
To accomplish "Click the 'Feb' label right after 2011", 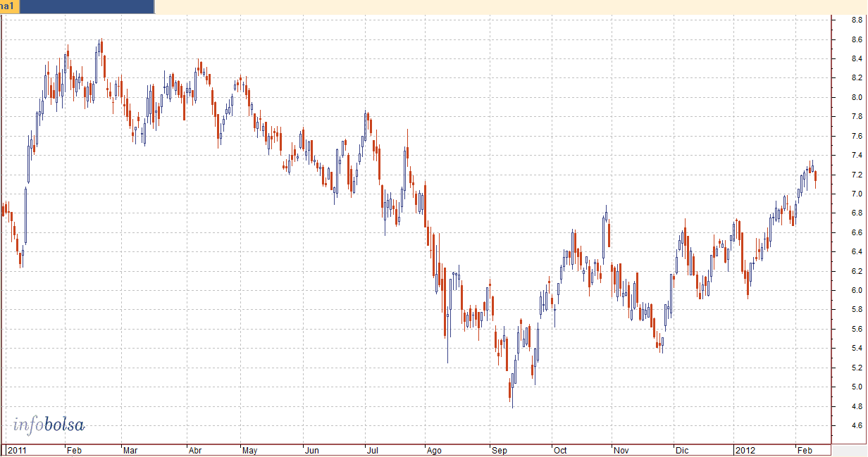I will point(74,449).
